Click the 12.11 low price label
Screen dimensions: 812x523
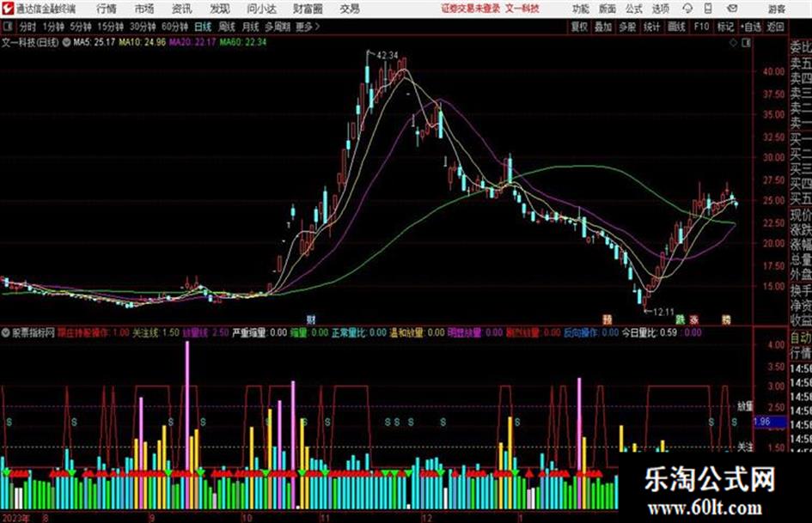pyautogui.click(x=663, y=313)
